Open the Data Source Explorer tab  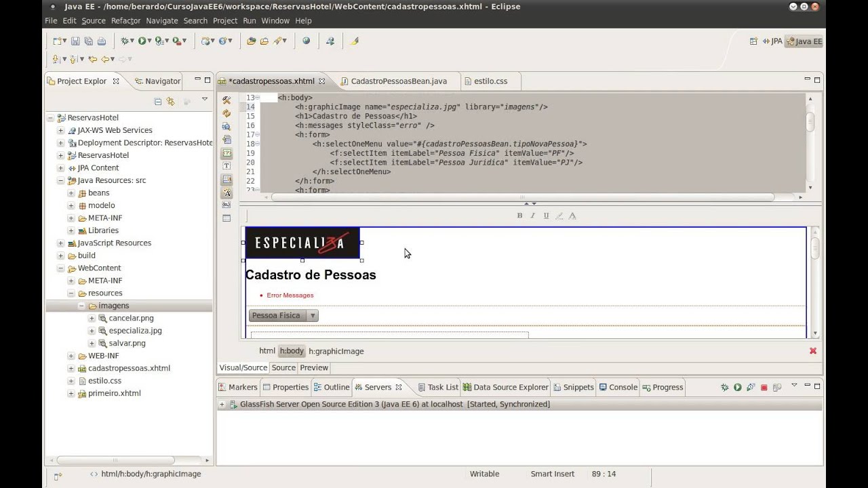tap(505, 388)
